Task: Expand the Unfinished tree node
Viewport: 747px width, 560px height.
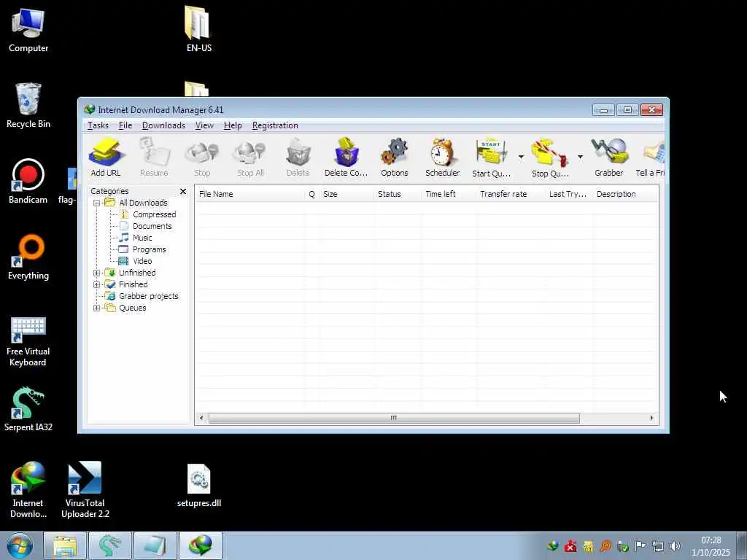Action: tap(97, 273)
